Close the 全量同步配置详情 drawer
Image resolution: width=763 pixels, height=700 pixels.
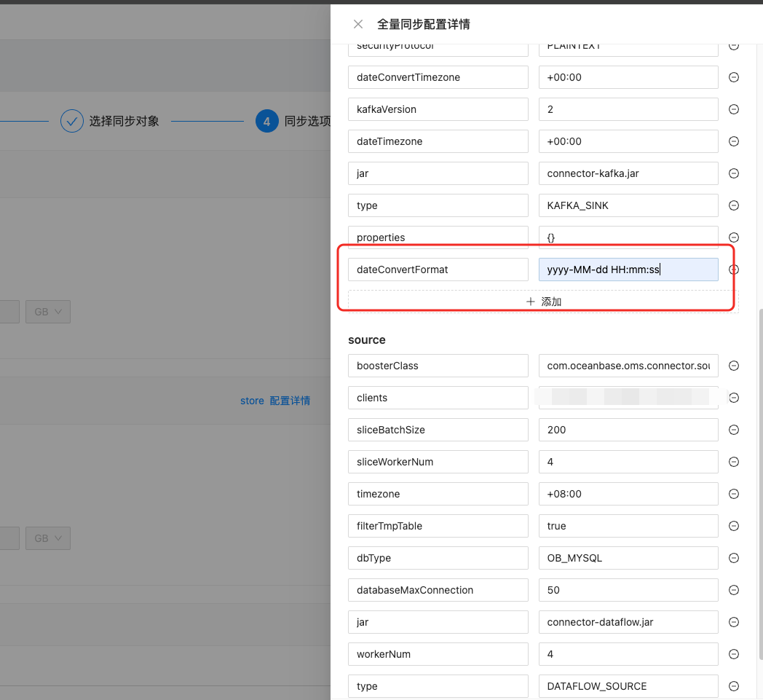click(x=358, y=24)
